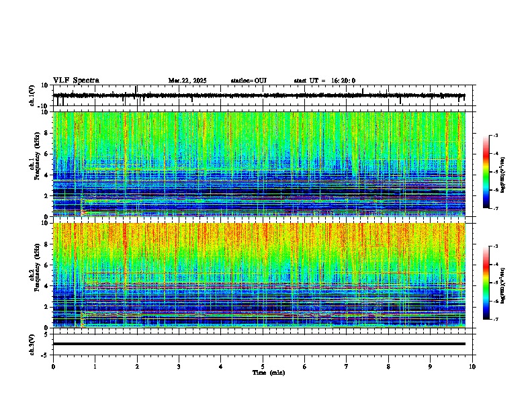The height and width of the screenshot is (411, 532).
Task: Select the date "Mar.22, 2025" in header
Action: pos(187,81)
